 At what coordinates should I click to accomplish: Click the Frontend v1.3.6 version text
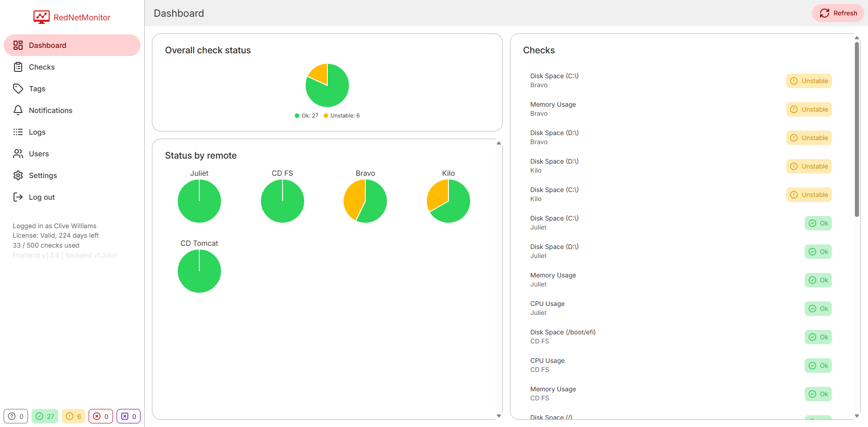[36, 255]
